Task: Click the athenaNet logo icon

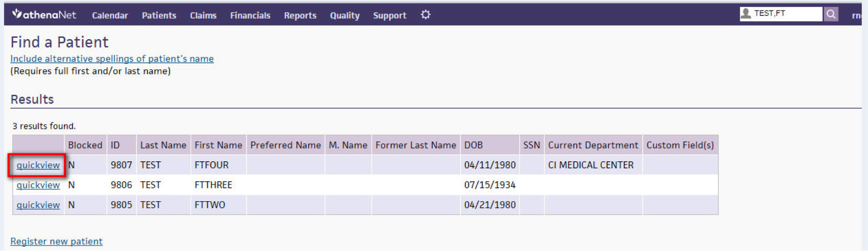Action: [17, 14]
